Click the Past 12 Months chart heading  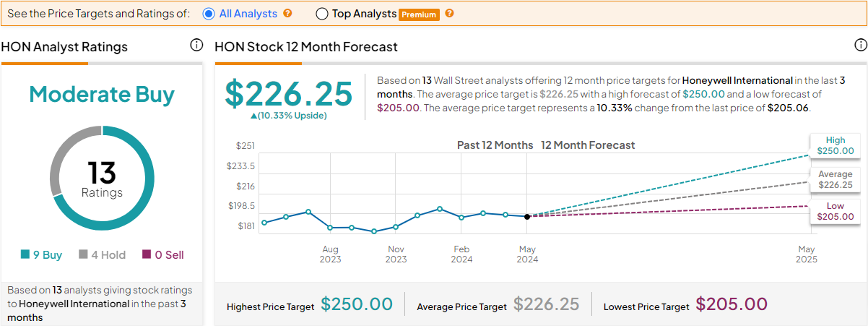(x=495, y=145)
